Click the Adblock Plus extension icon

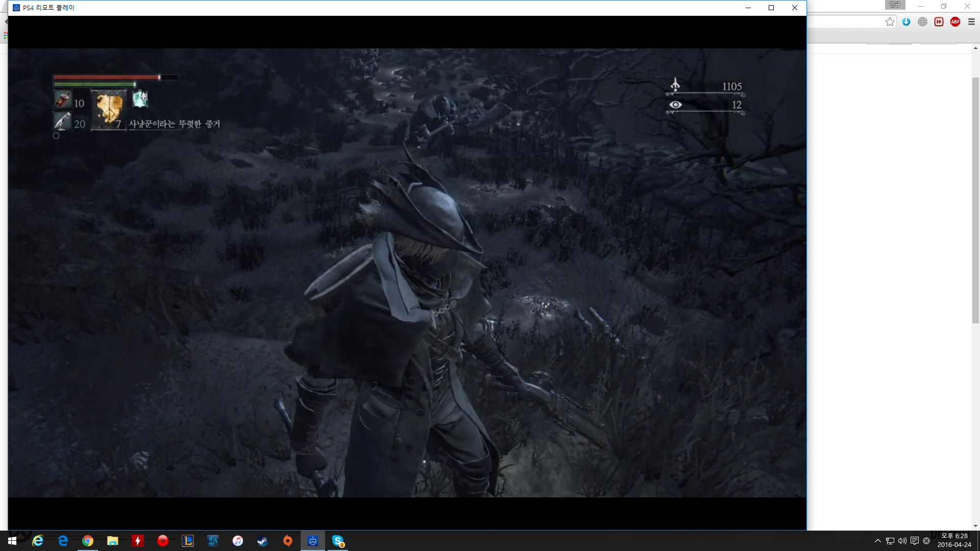point(955,22)
